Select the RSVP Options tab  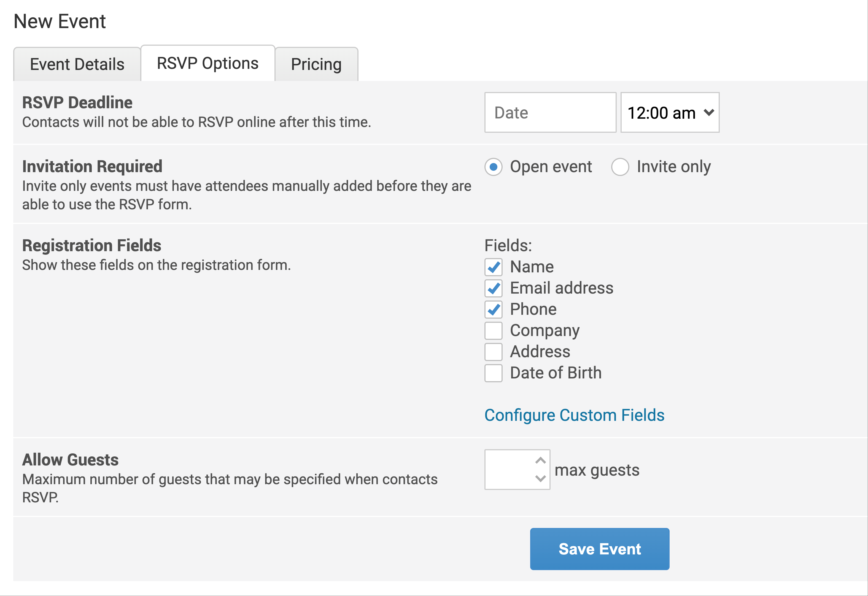click(208, 64)
